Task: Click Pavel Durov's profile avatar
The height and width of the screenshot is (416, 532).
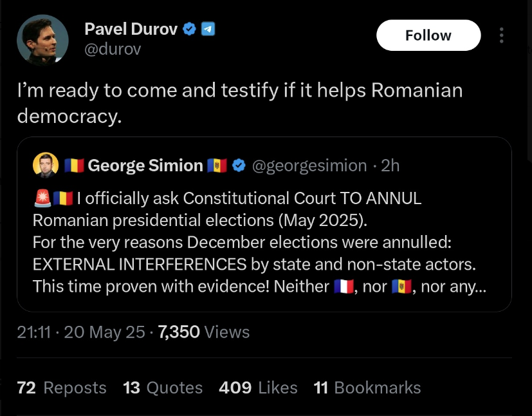Action: click(x=42, y=40)
